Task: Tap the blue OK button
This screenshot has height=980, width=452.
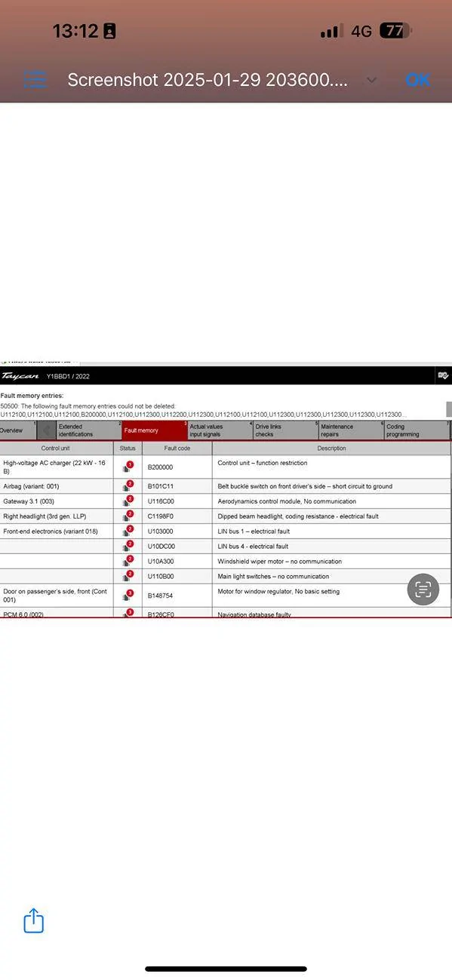Action: click(x=418, y=80)
